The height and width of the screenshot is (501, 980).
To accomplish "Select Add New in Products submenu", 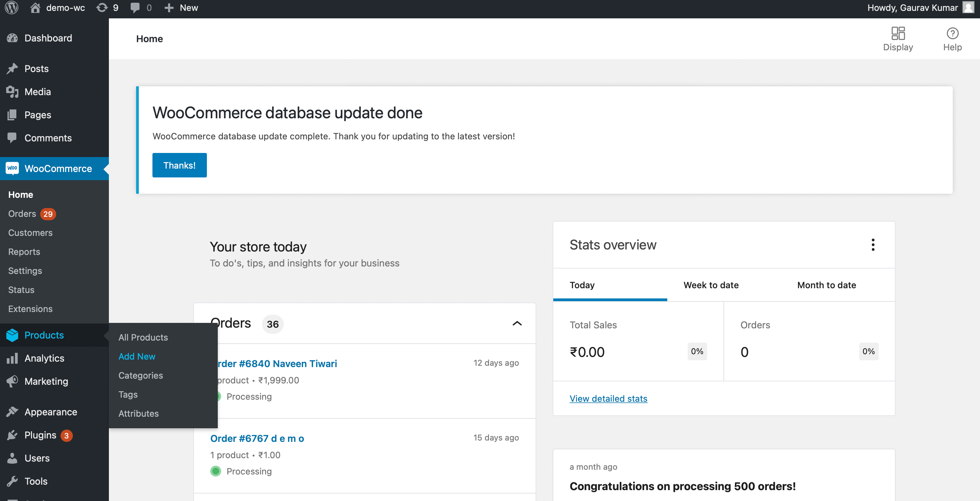I will (x=136, y=356).
